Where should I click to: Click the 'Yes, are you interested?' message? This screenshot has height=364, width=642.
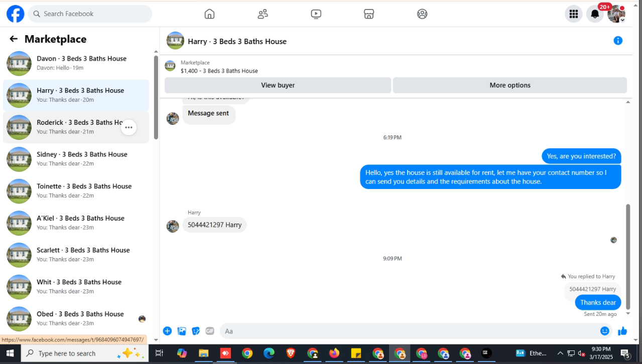pyautogui.click(x=581, y=156)
